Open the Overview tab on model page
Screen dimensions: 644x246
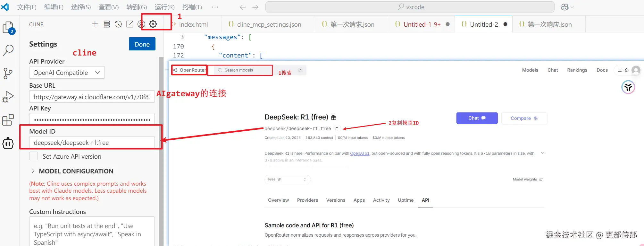point(278,200)
